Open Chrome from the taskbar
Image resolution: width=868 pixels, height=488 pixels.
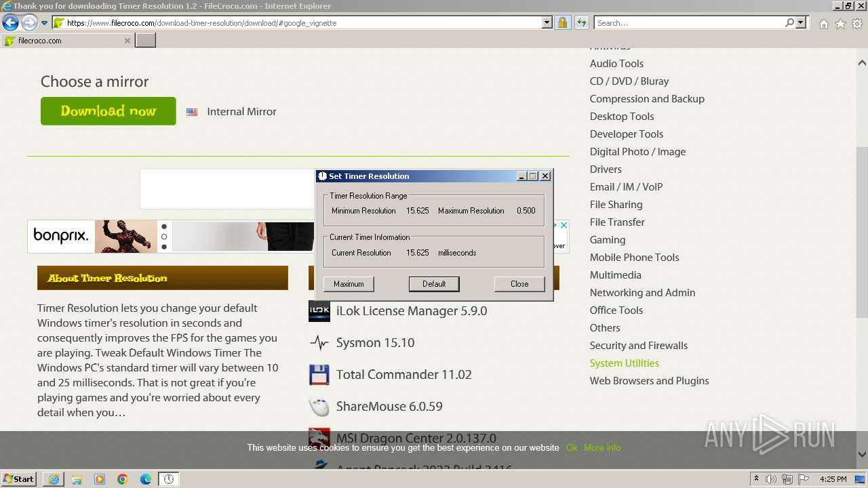(123, 479)
